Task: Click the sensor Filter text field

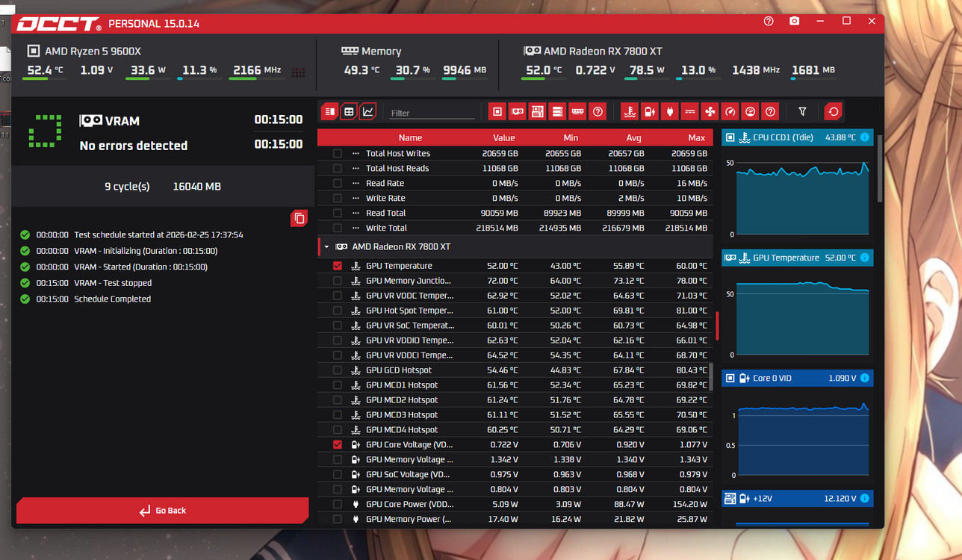Action: (432, 113)
